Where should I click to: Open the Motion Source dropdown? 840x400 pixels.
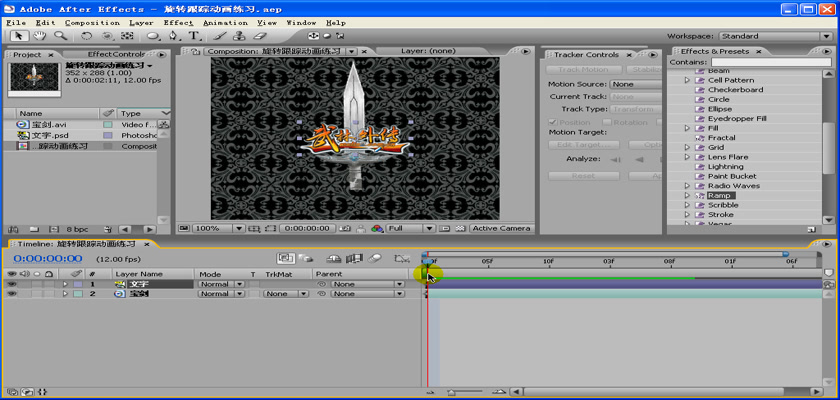[x=636, y=84]
